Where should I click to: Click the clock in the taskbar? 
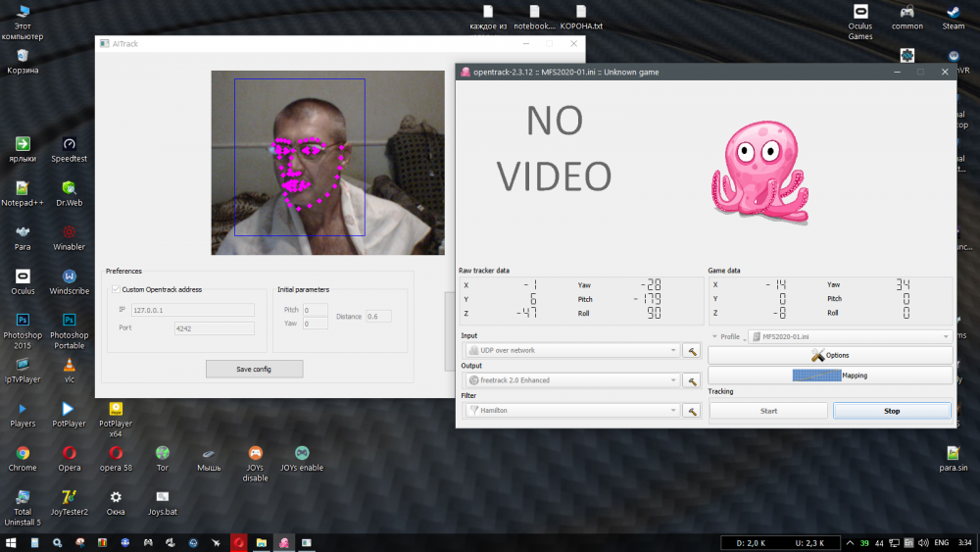tap(965, 542)
